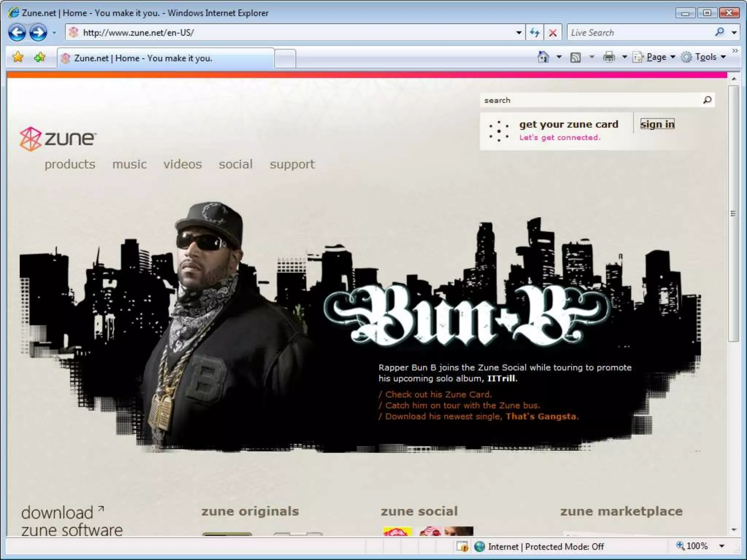747x560 pixels.
Task: Click the Print icon
Action: click(609, 57)
